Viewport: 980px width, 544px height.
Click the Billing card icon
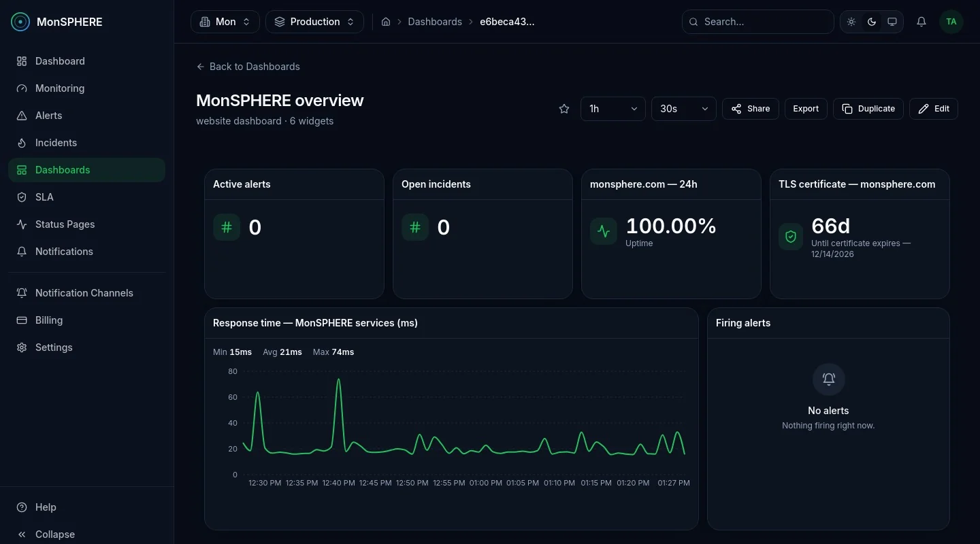pos(22,320)
